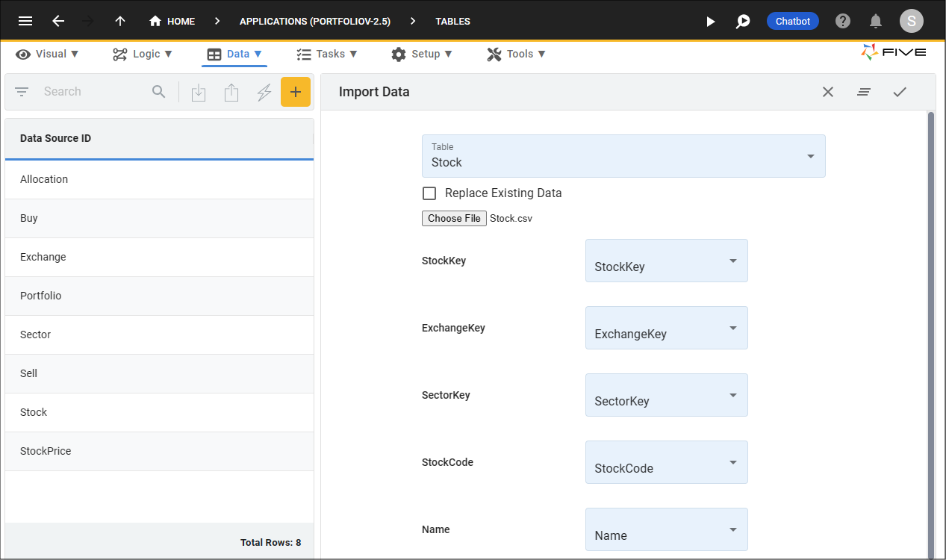Click the ExchangeKey field label
This screenshot has width=946, height=560.
point(453,328)
